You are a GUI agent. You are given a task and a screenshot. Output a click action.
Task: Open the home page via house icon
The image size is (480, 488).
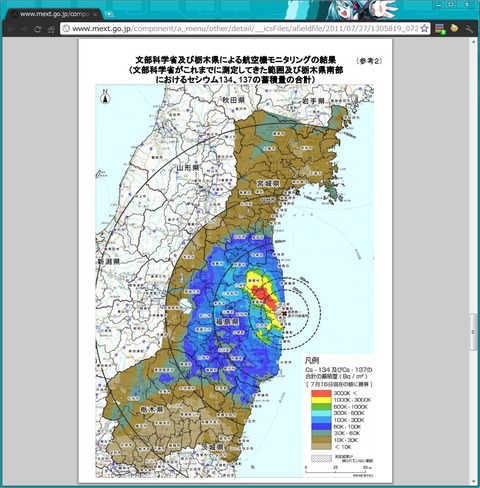click(x=51, y=29)
